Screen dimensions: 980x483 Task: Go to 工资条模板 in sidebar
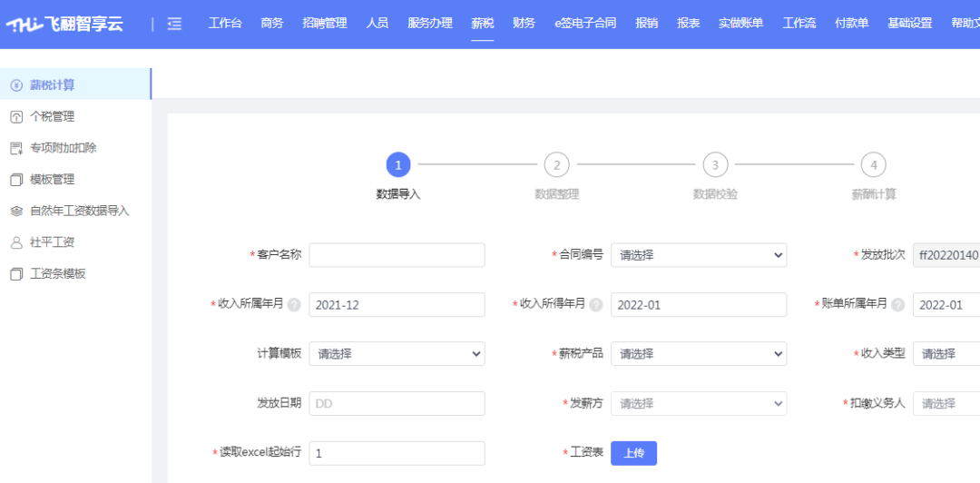point(75,273)
